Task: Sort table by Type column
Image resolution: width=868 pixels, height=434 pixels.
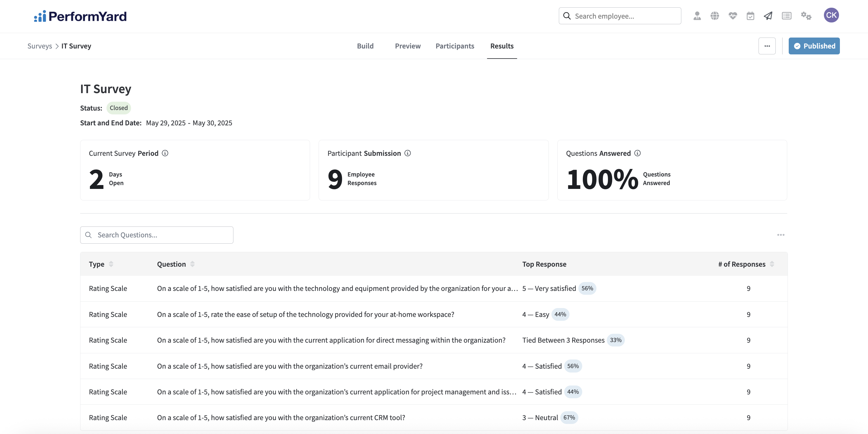Action: [111, 264]
